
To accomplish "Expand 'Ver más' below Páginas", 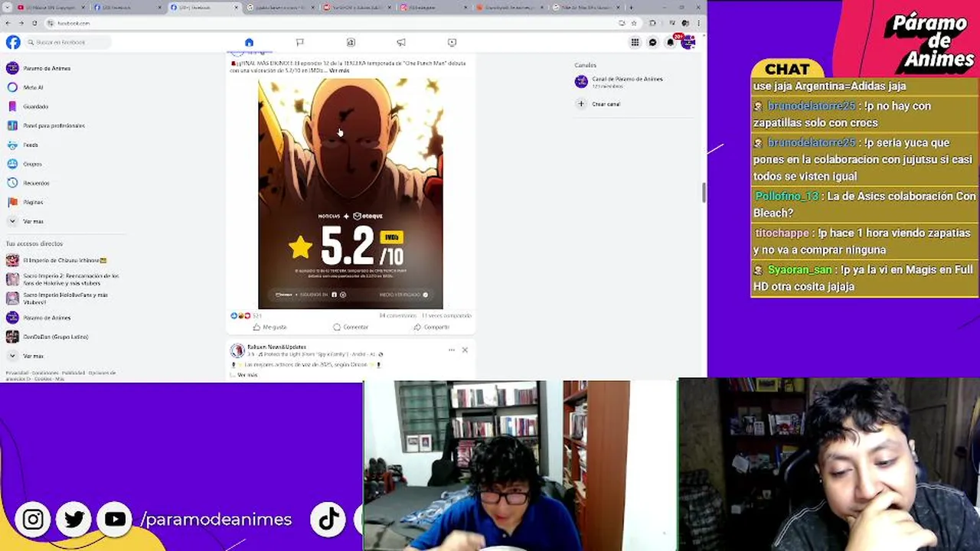I will pos(25,221).
